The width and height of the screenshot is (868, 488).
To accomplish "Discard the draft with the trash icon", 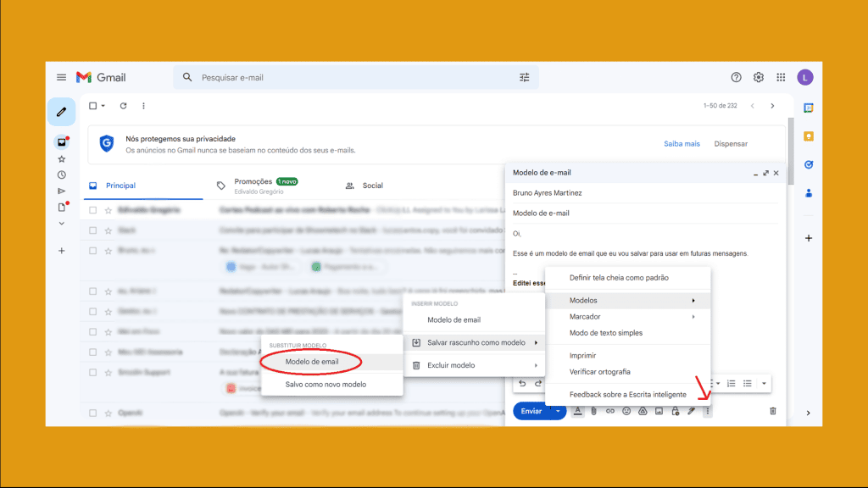I will 772,410.
